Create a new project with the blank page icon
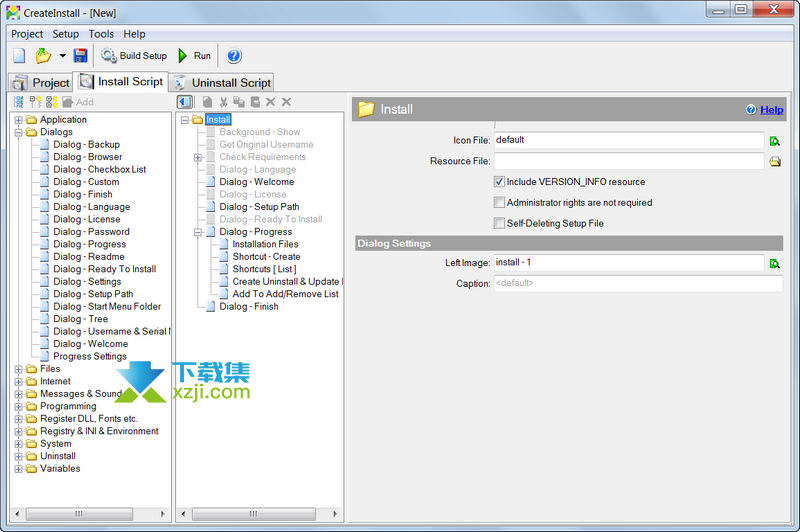 pos(19,56)
